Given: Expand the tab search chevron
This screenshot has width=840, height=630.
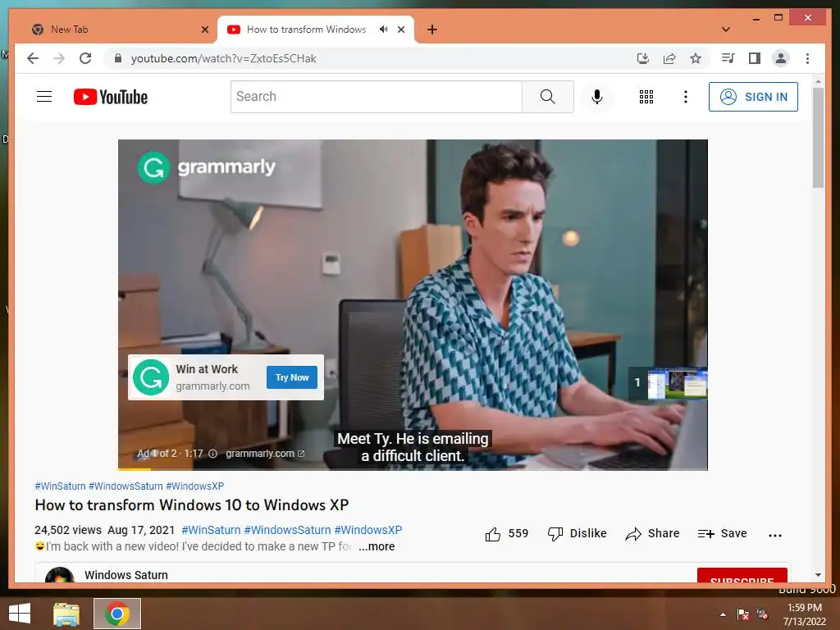Looking at the screenshot, I should click(726, 30).
